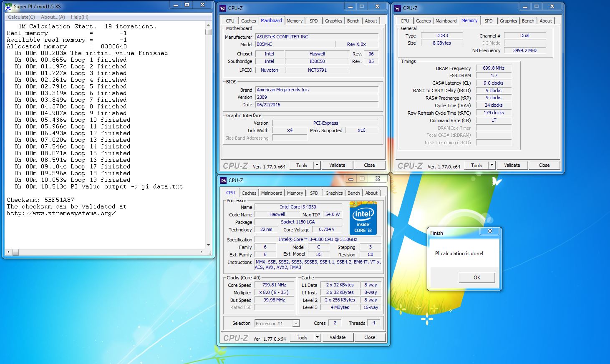Open SPD tab in Mainboard CPU-Z window

tap(313, 21)
